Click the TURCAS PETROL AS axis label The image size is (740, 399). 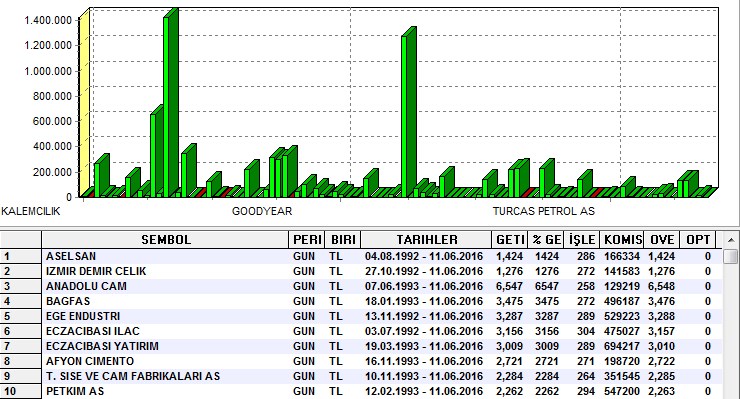tap(544, 211)
